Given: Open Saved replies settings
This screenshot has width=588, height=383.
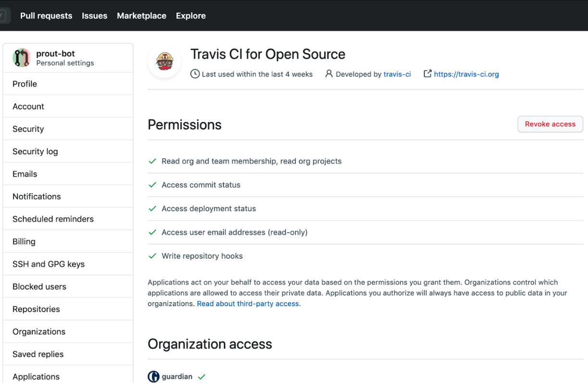Looking at the screenshot, I should pyautogui.click(x=68, y=355).
